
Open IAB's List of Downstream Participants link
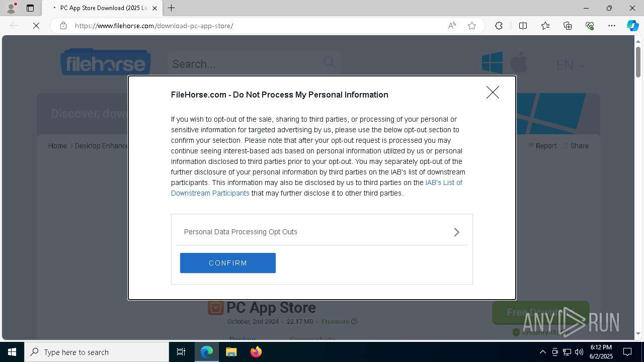(x=443, y=183)
